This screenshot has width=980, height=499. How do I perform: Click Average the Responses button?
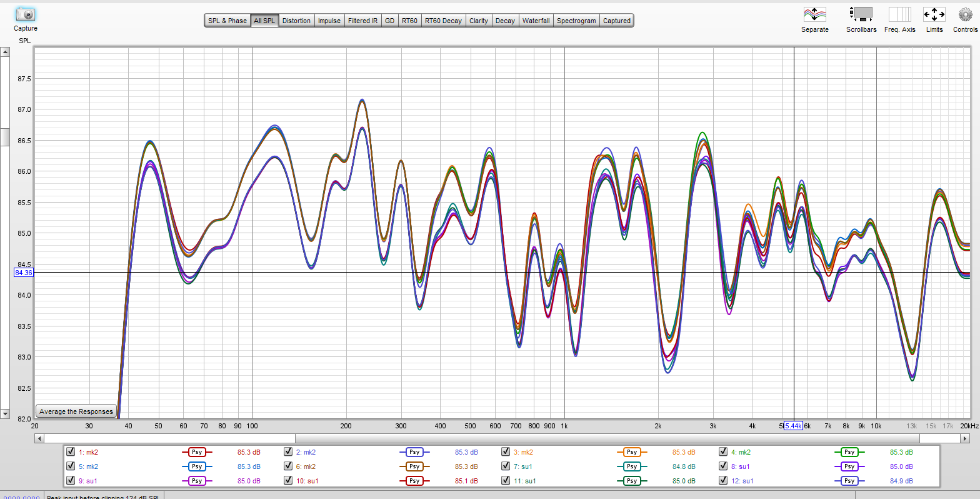pos(76,411)
